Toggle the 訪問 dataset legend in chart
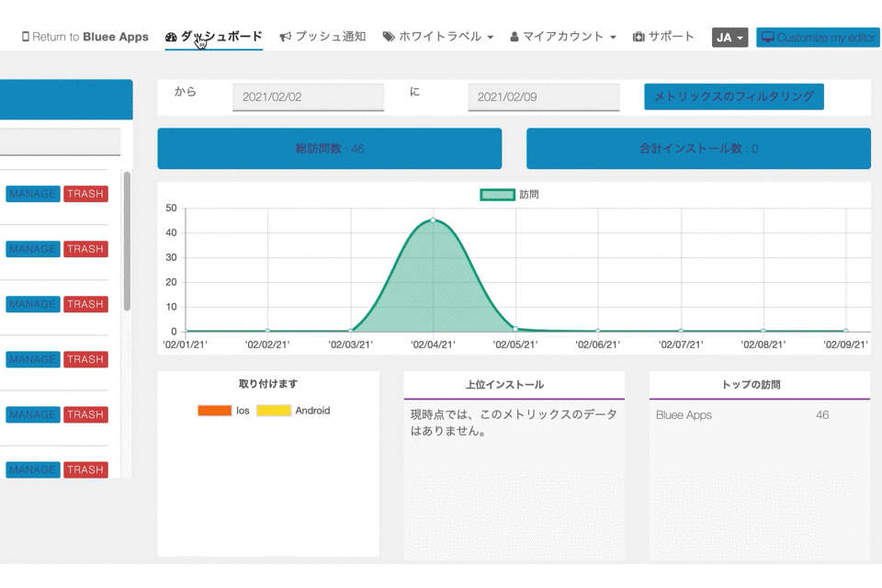Screen dimensions: 882x588 pyautogui.click(x=497, y=195)
